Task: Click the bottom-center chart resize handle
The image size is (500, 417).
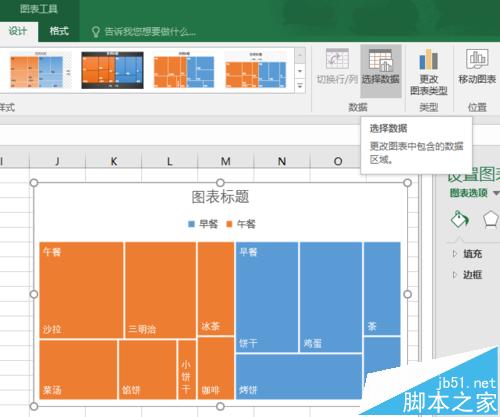Action: [x=220, y=406]
